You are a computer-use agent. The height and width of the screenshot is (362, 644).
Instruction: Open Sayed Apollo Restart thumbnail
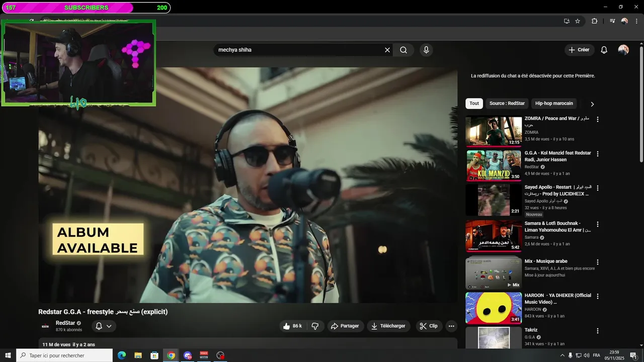494,200
